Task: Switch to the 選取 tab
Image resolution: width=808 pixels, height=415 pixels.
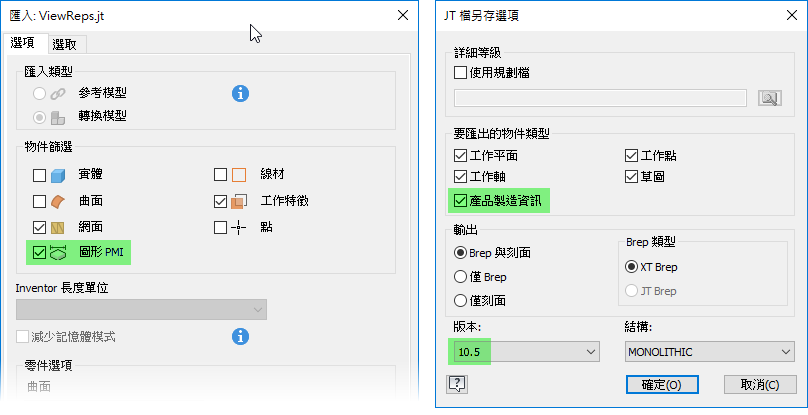Action: point(69,44)
